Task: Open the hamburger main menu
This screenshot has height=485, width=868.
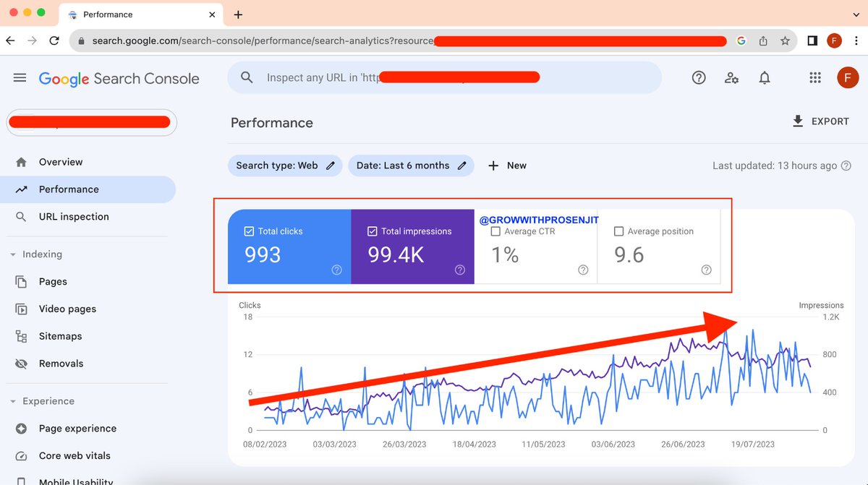Action: [x=20, y=78]
